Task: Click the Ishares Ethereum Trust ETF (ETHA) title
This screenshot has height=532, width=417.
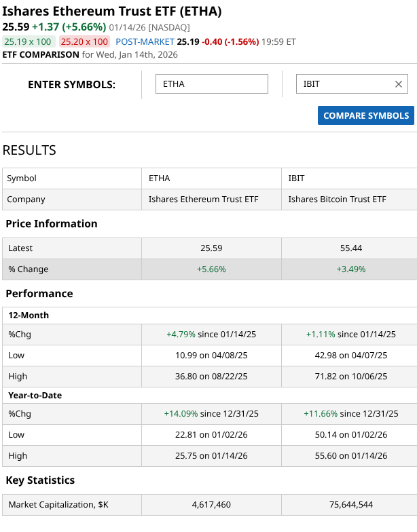Action: [x=112, y=12]
